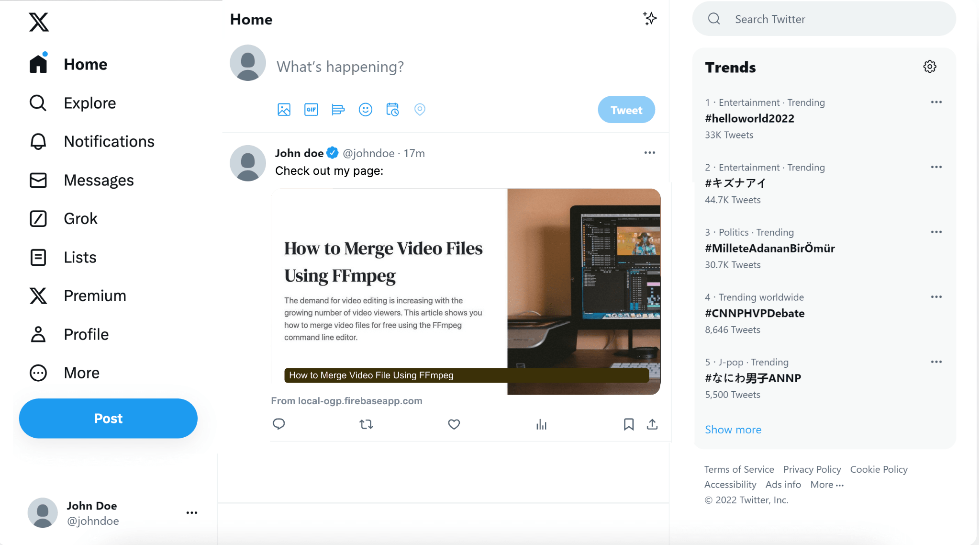The image size is (980, 545).
Task: Click Show more under Trends
Action: click(x=733, y=430)
